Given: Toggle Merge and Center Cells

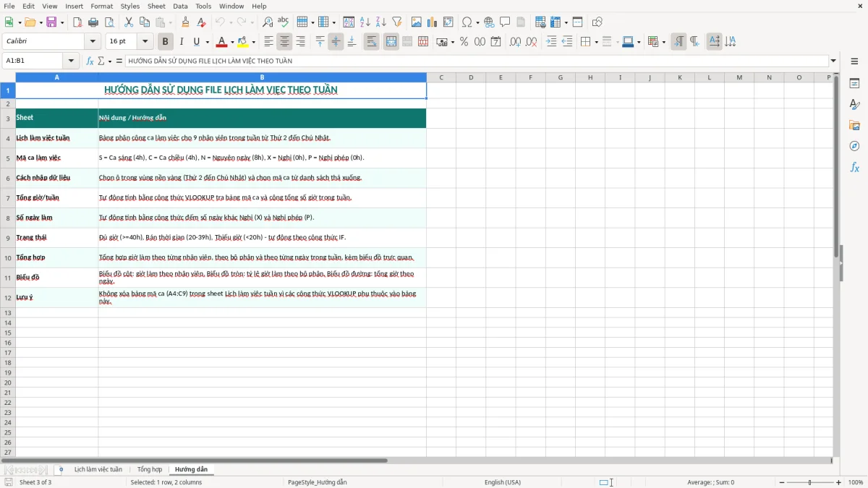Looking at the screenshot, I should (x=391, y=42).
